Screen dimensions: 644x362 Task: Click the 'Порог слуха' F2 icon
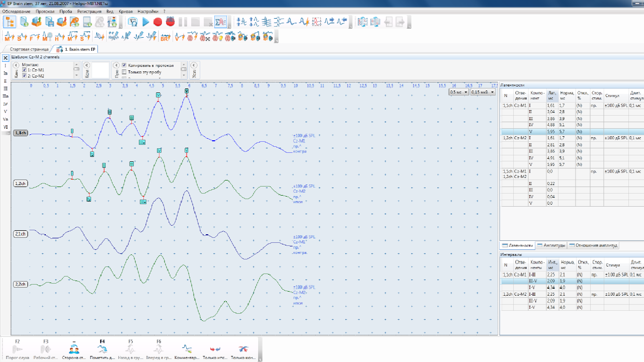click(x=18, y=349)
